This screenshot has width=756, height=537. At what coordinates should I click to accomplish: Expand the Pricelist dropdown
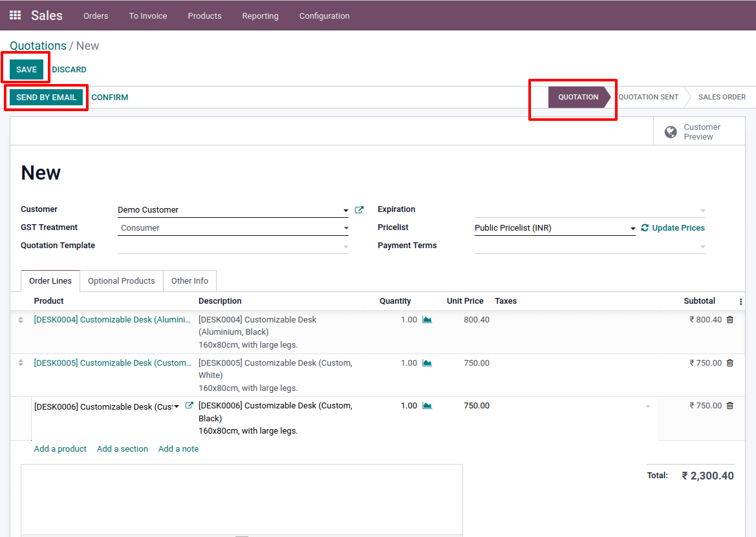pos(632,228)
